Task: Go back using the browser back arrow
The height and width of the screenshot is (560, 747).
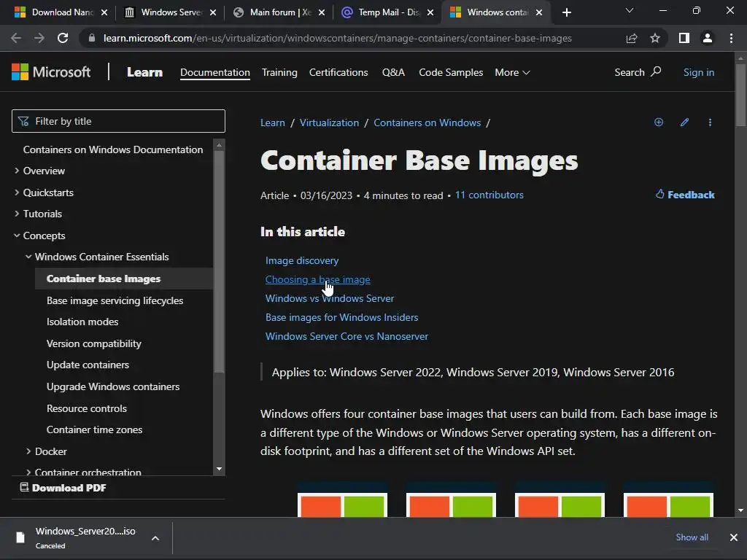Action: click(16, 38)
